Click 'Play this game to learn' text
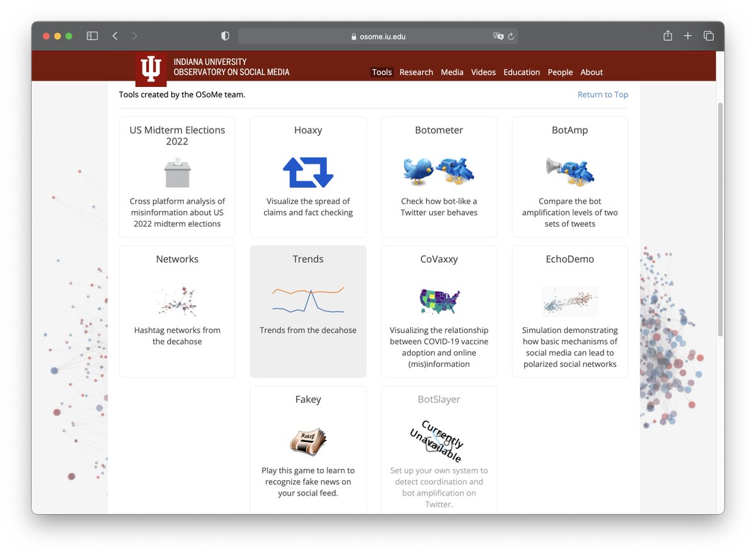 [x=308, y=482]
